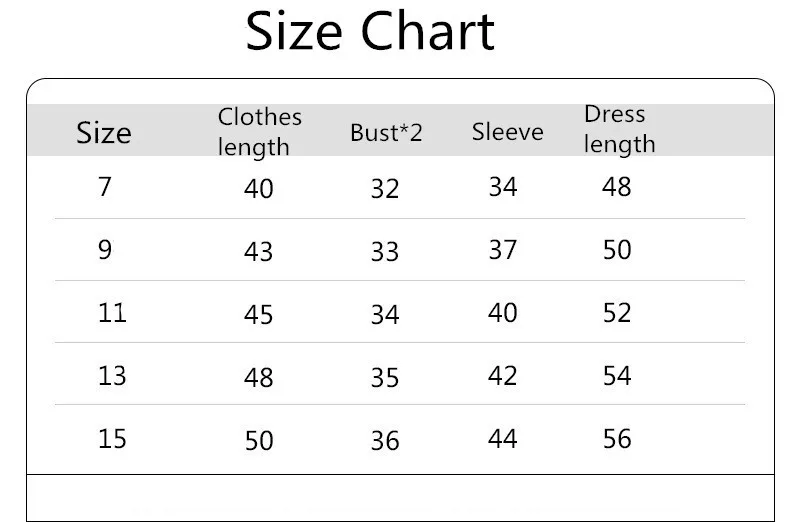Select dress length value 52

click(617, 312)
